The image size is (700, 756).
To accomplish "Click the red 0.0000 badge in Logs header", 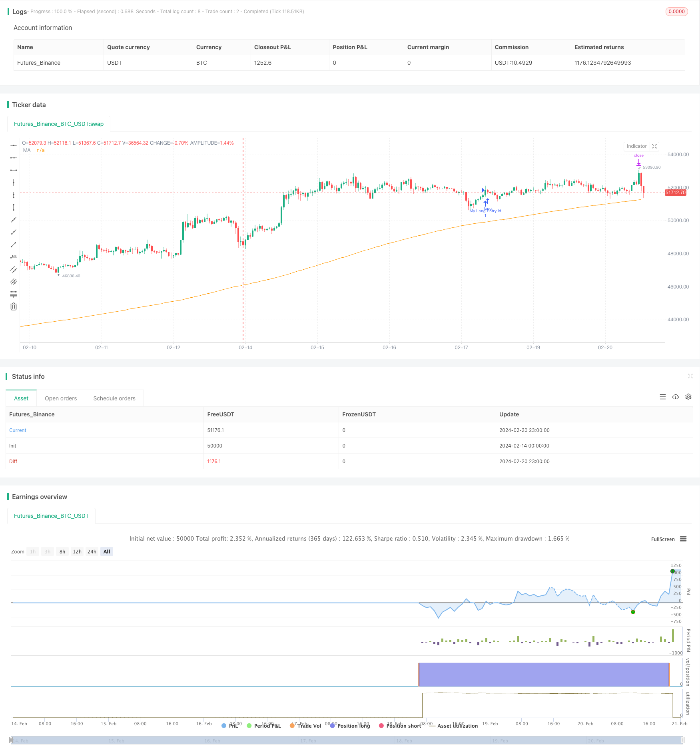I will [676, 12].
